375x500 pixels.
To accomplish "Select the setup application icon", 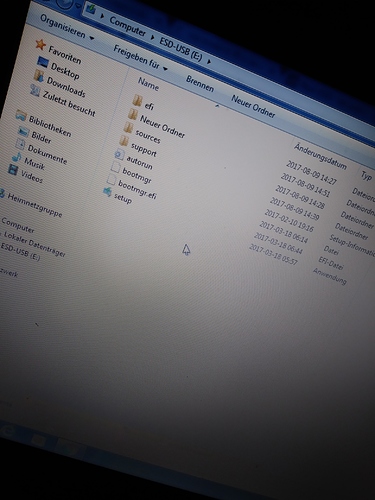I will click(107, 192).
